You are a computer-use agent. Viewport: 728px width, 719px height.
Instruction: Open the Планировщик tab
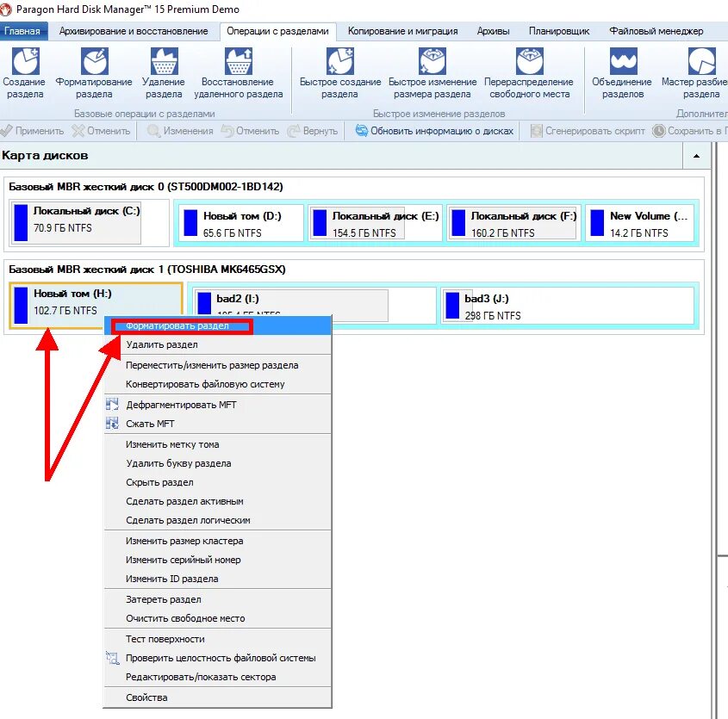pyautogui.click(x=561, y=29)
